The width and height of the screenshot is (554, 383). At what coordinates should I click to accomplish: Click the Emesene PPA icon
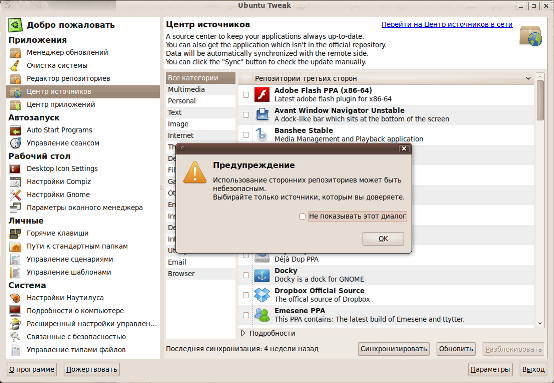click(x=262, y=315)
